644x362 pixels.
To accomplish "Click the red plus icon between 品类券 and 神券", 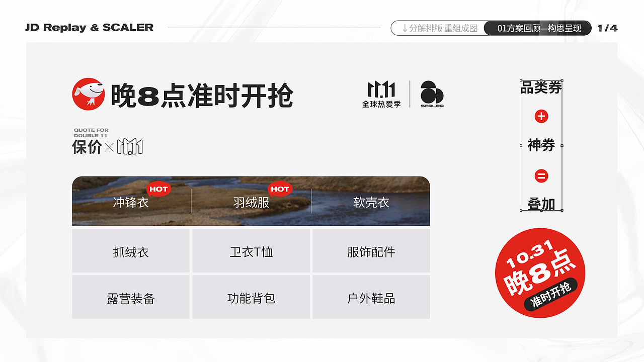I will (541, 116).
